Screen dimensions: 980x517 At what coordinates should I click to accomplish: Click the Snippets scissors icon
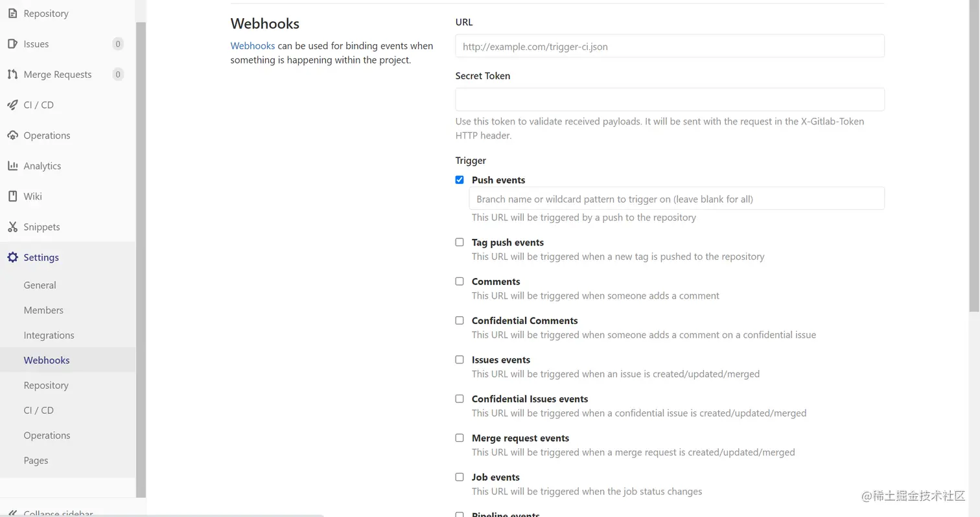tap(12, 227)
